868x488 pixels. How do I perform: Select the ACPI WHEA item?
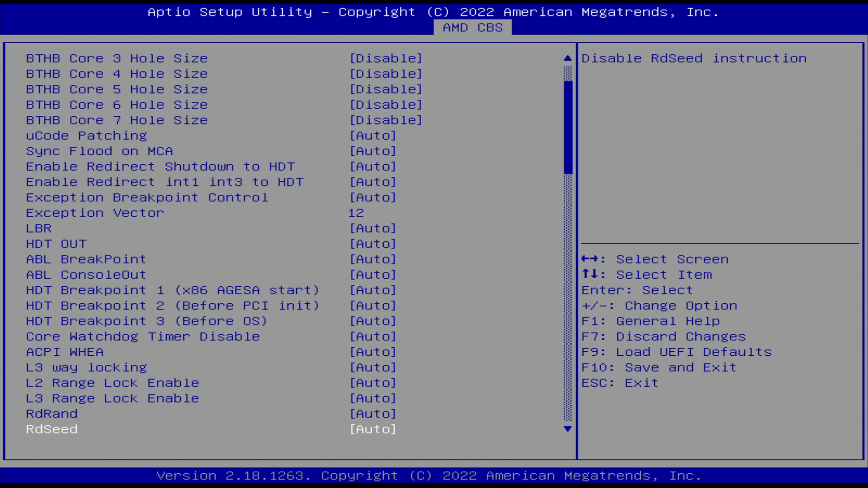pos(65,352)
